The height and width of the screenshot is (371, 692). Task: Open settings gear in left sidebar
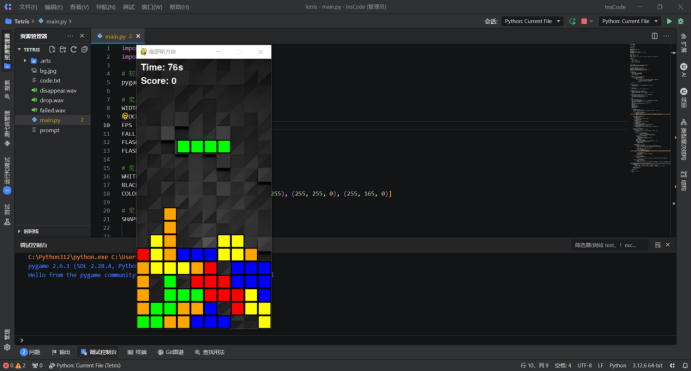click(x=7, y=347)
